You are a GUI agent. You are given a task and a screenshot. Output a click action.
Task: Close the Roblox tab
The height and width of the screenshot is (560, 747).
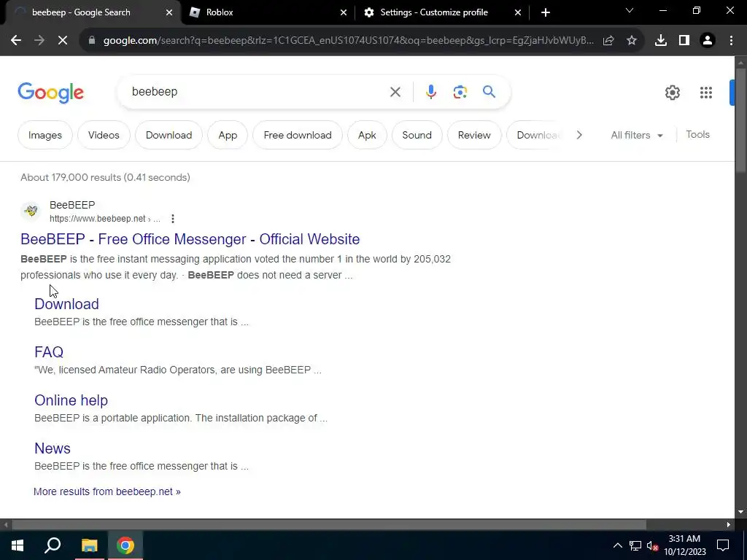point(344,12)
